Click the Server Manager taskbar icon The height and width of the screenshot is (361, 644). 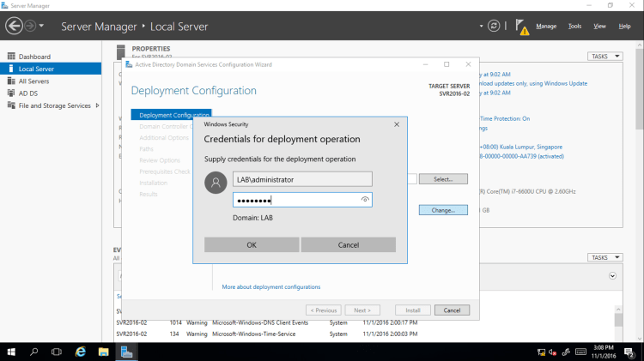[126, 352]
